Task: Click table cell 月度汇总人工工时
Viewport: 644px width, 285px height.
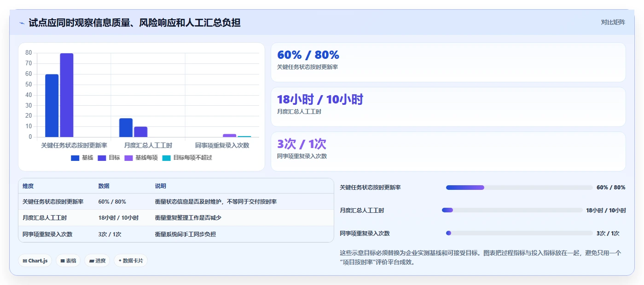Action: click(45, 218)
